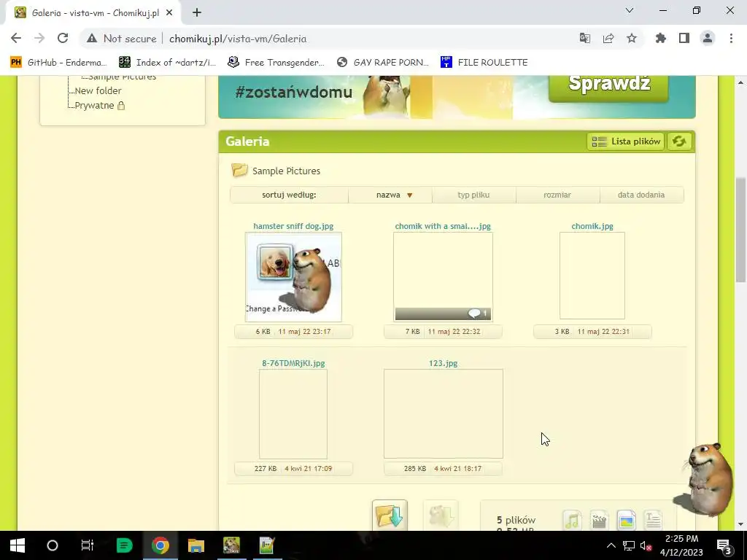Click the images filter icon

626,520
